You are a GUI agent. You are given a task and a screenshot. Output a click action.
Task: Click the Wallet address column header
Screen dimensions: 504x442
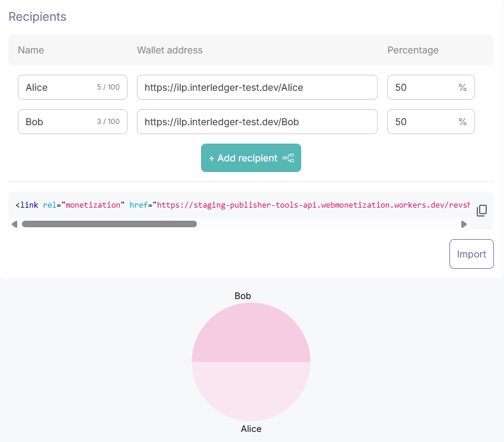[170, 50]
